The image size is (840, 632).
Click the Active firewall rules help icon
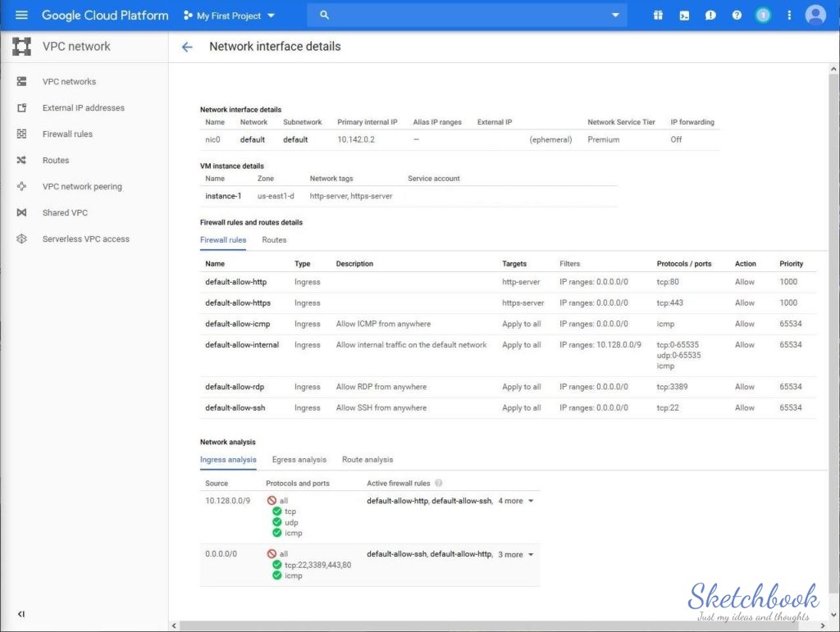(x=439, y=483)
